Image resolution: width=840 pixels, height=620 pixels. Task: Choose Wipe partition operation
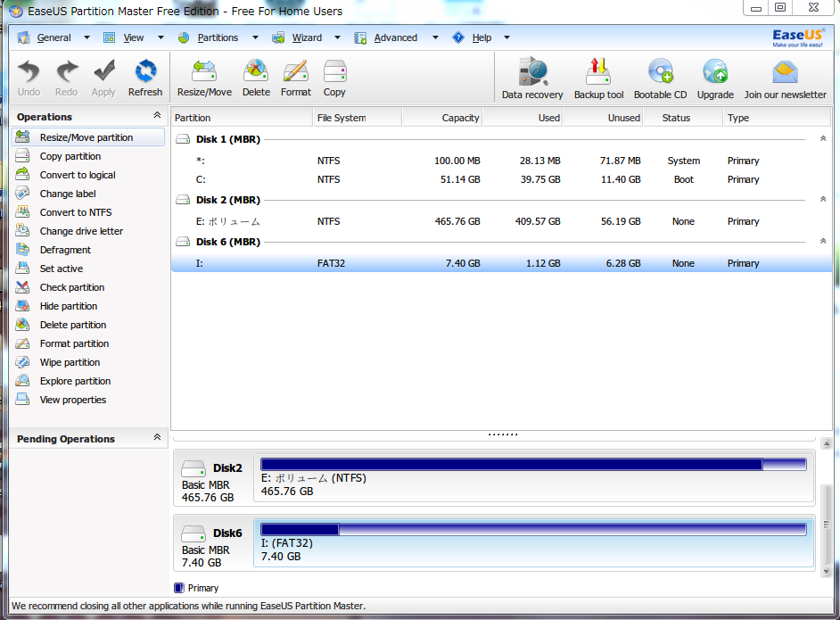(x=70, y=362)
